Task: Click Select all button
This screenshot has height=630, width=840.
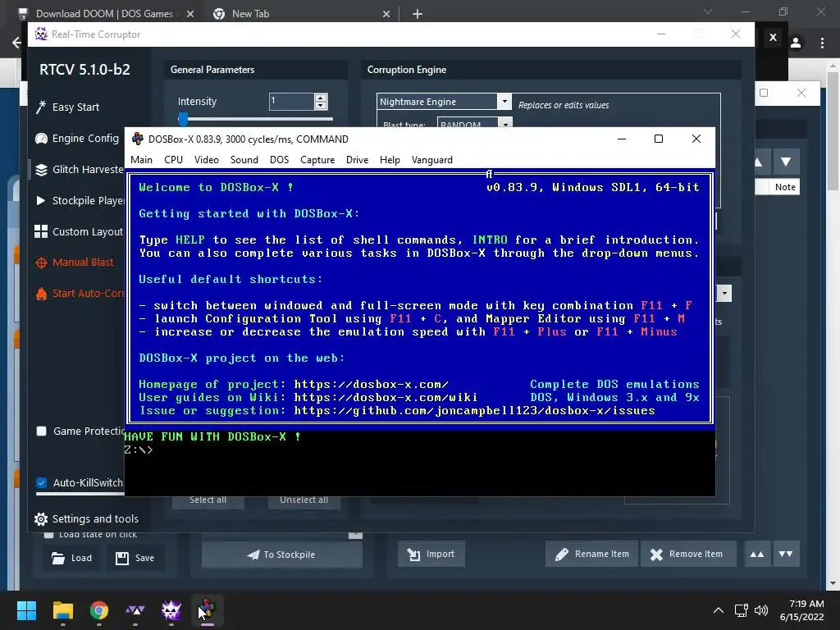Action: 208,500
